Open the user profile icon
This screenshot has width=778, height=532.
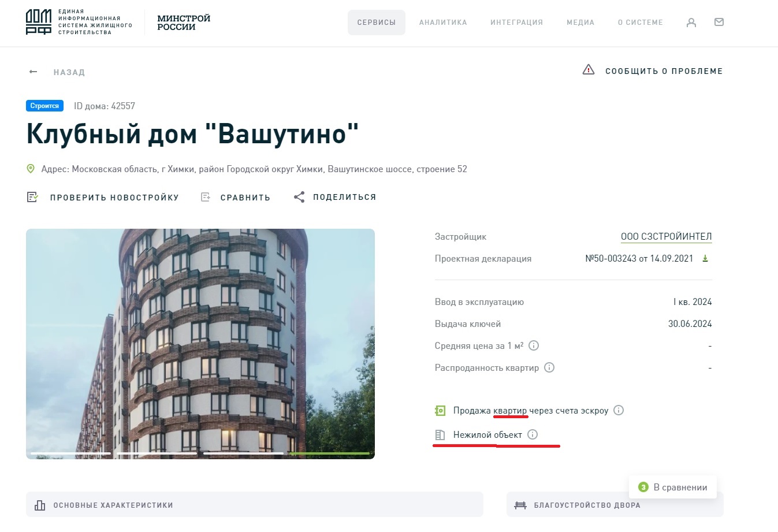coord(691,23)
